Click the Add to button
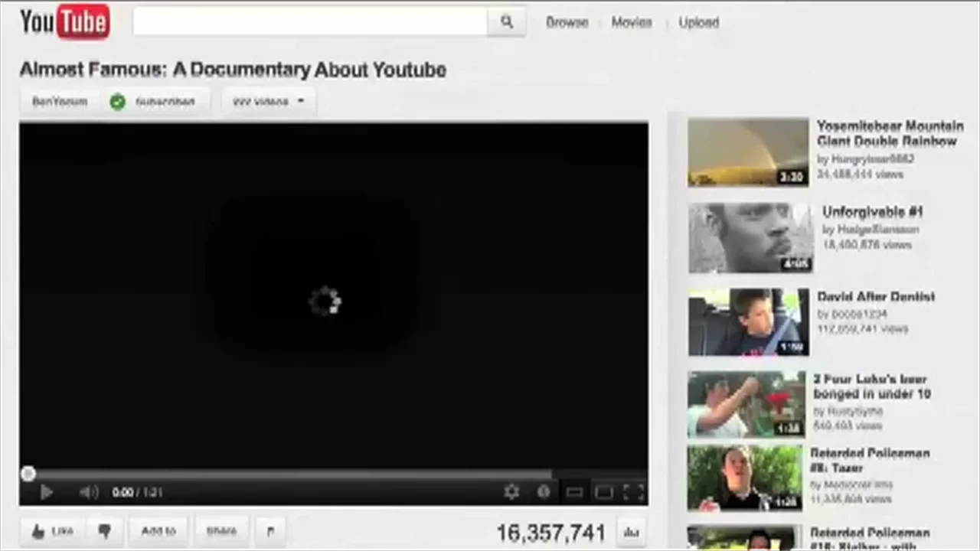 (158, 531)
